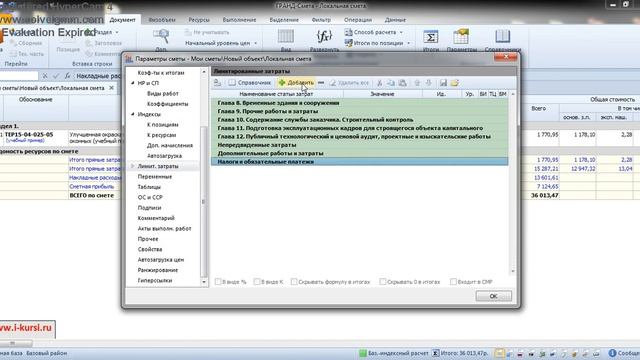Switch to the Документ ribbon tab

coord(122,20)
